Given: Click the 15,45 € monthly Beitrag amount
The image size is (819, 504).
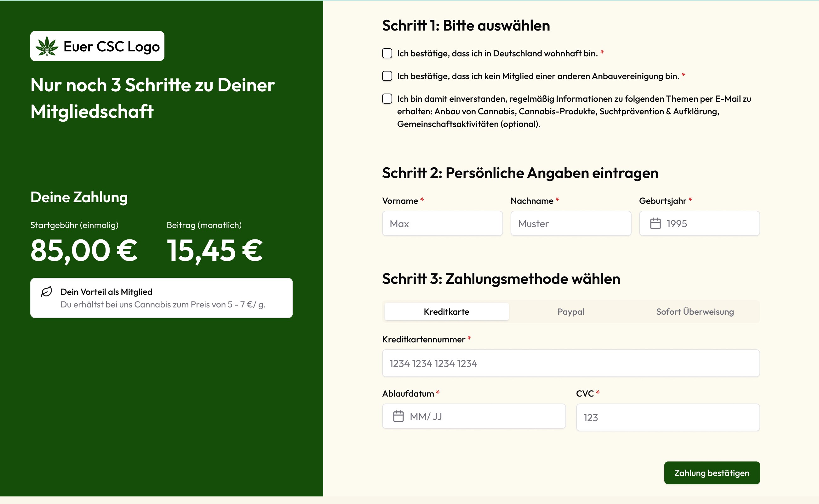Looking at the screenshot, I should [215, 251].
